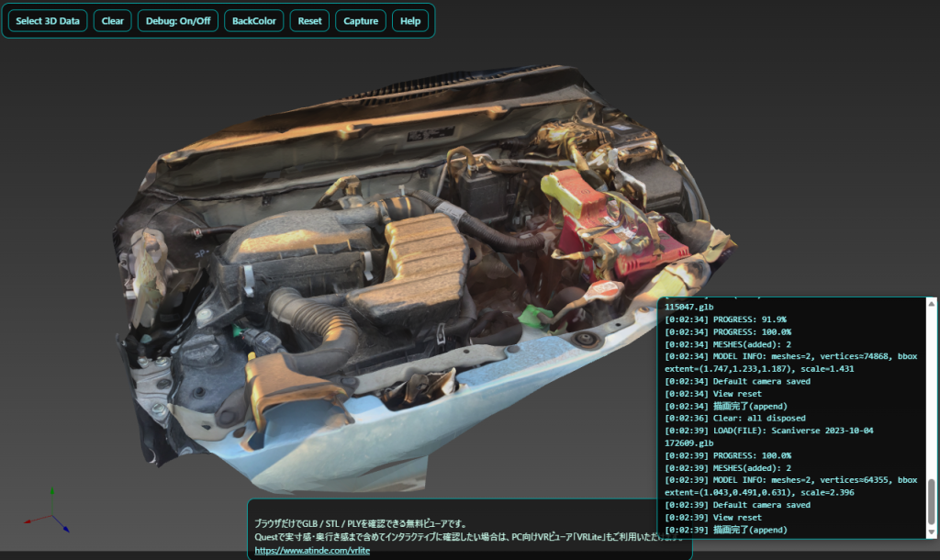Open the Help button
940x560 pixels.
point(409,21)
